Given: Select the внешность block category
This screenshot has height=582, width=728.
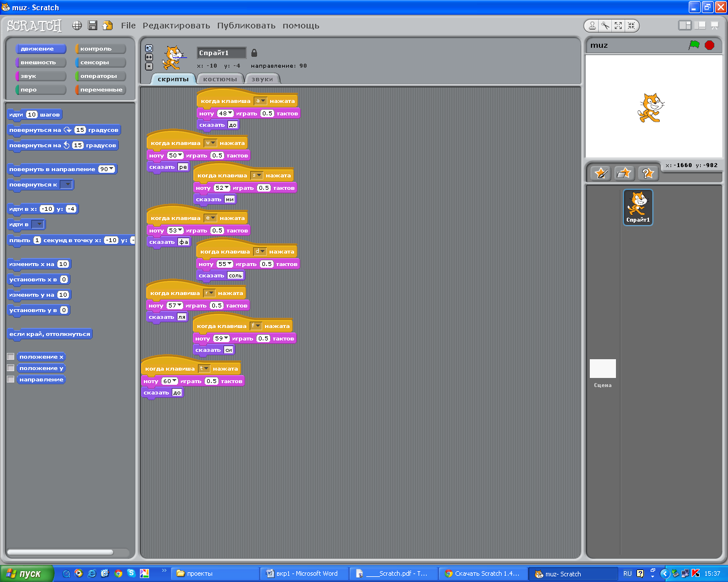Looking at the screenshot, I should [41, 63].
